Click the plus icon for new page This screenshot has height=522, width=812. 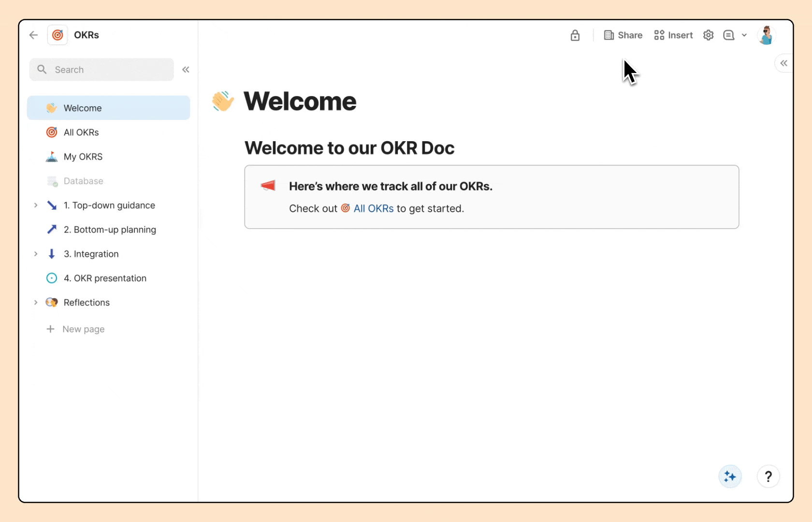pos(50,329)
